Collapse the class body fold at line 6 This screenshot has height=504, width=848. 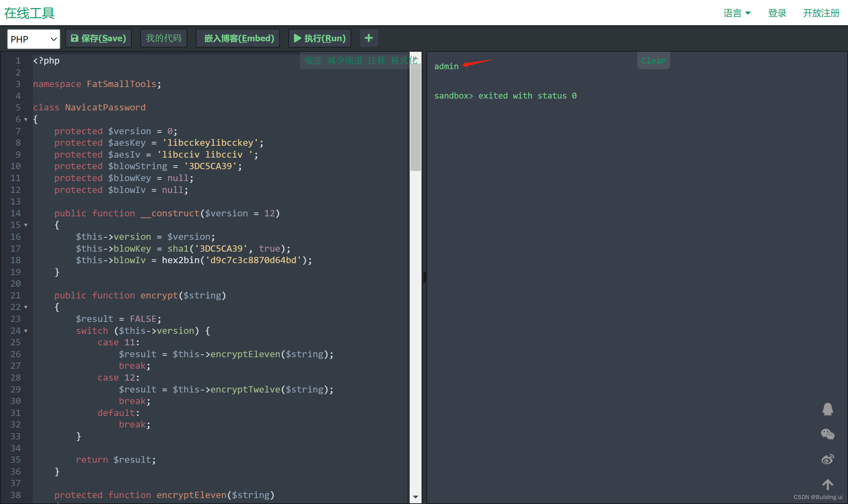[26, 120]
